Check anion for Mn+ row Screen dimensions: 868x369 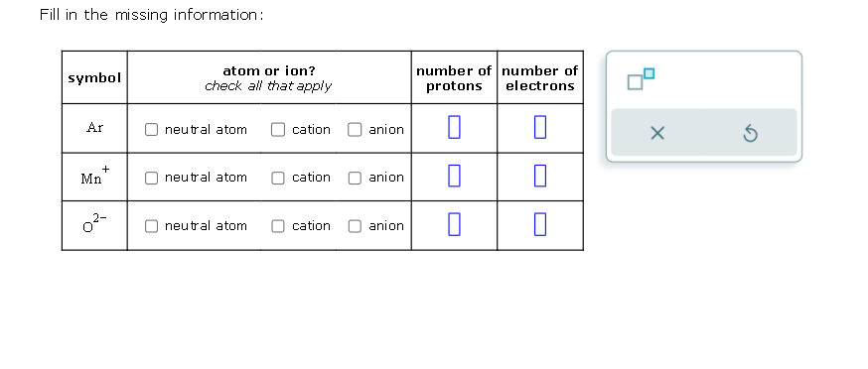coord(355,178)
